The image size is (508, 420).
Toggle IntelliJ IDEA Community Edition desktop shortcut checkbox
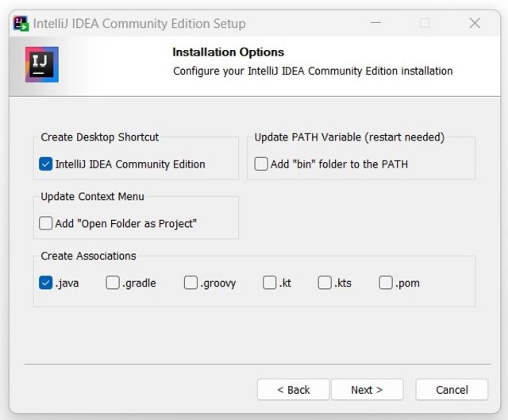click(45, 164)
